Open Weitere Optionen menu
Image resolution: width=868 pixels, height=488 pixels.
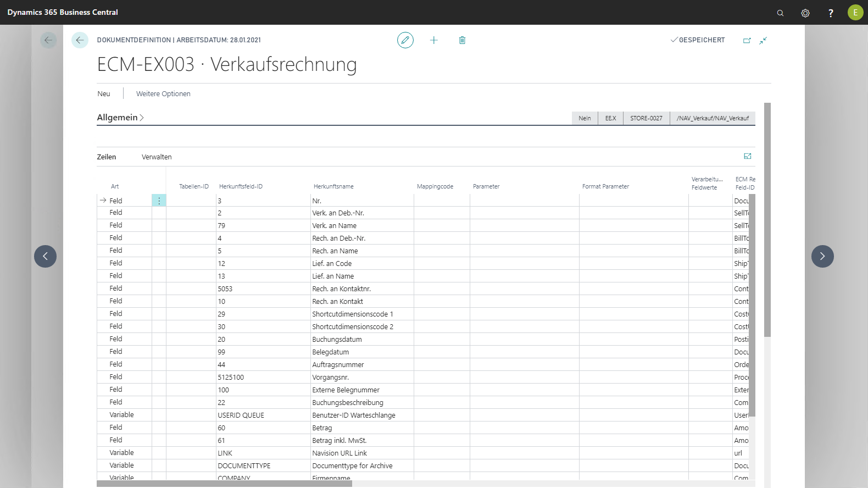click(x=163, y=94)
